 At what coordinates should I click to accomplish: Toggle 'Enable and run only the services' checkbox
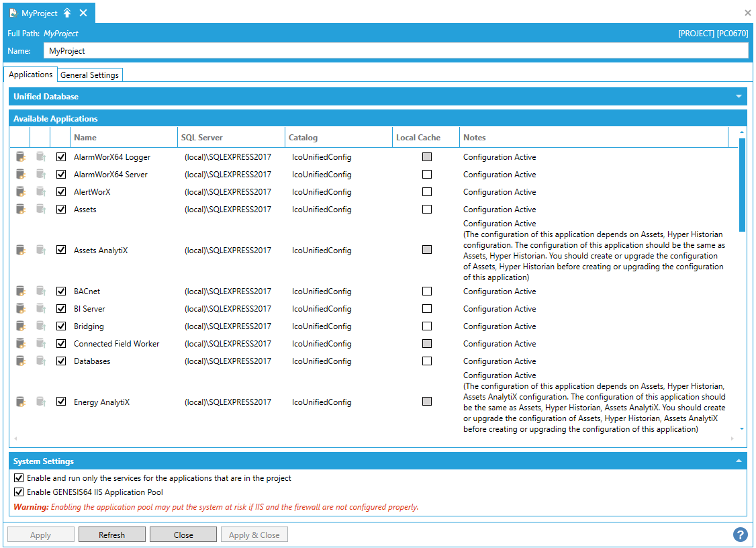pos(19,478)
